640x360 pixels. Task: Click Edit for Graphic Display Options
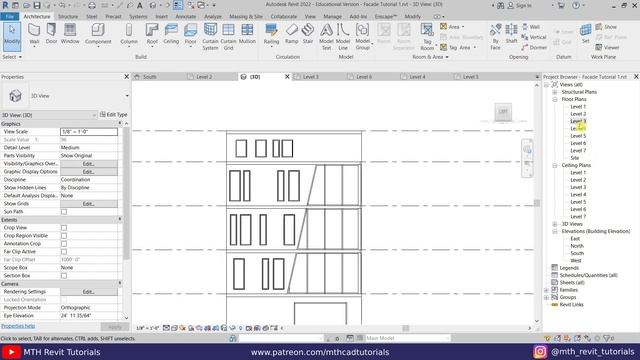89,172
